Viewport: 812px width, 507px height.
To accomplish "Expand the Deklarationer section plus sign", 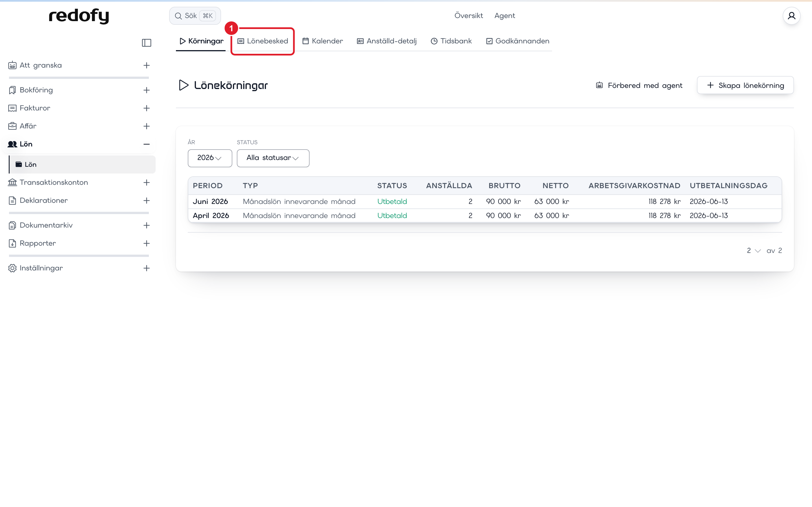I will pos(147,201).
